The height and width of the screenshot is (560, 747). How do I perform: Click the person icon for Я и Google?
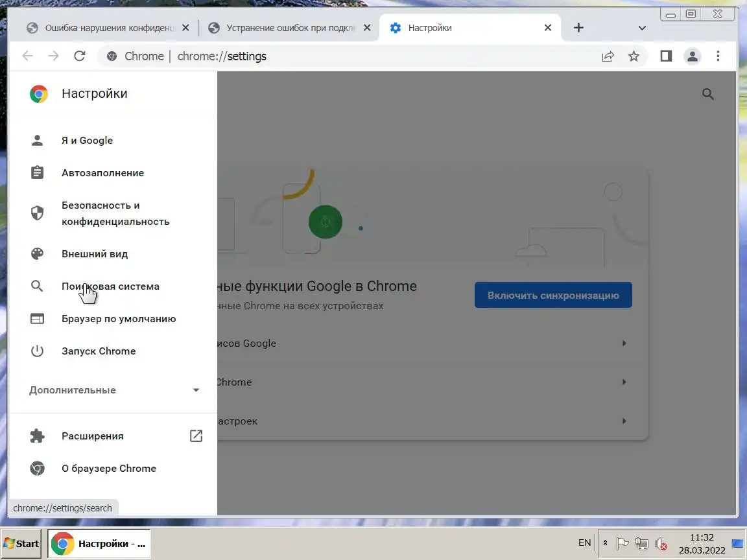point(37,141)
